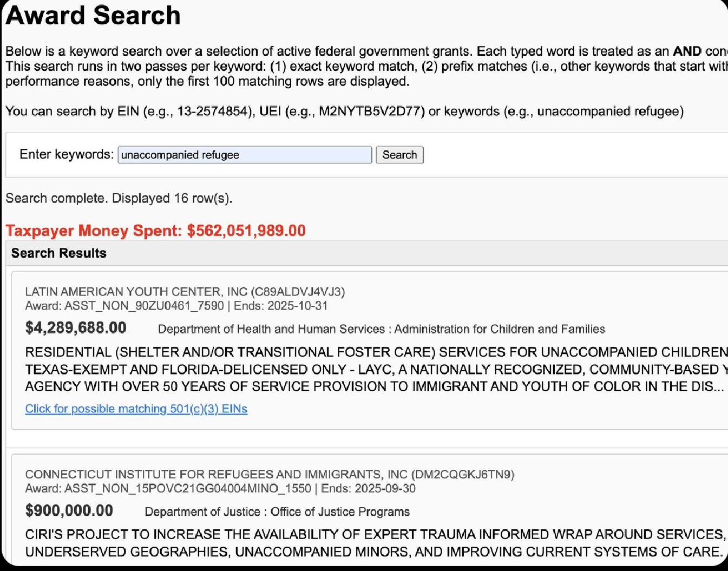The width and height of the screenshot is (728, 571).
Task: Click the Search button
Action: (399, 155)
